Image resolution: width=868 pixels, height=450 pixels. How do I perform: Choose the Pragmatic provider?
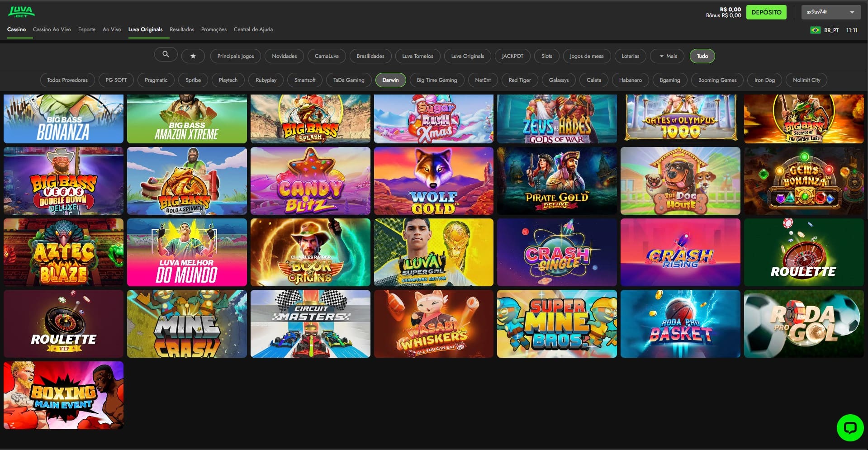pos(156,80)
